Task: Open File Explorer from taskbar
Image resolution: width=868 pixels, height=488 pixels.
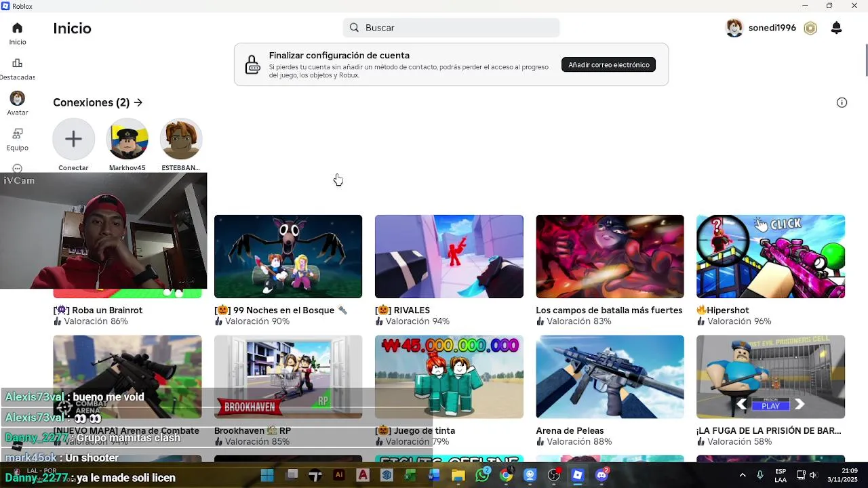Action: click(x=458, y=475)
